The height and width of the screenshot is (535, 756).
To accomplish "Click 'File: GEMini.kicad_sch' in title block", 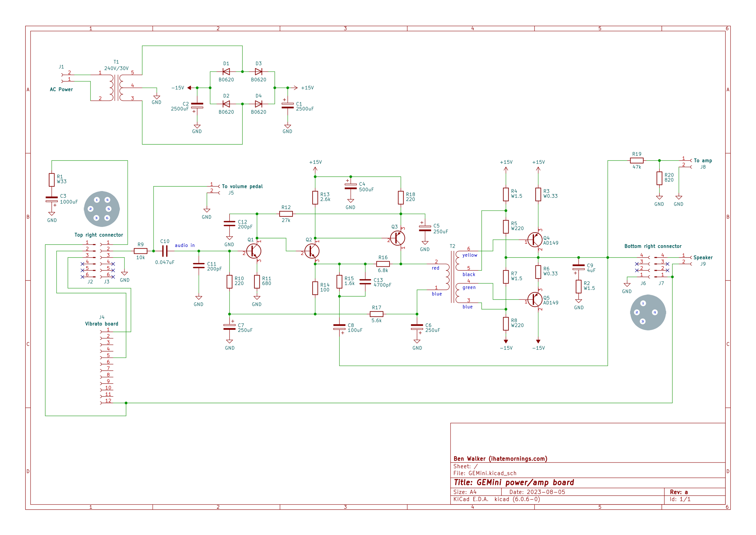I will (485, 473).
